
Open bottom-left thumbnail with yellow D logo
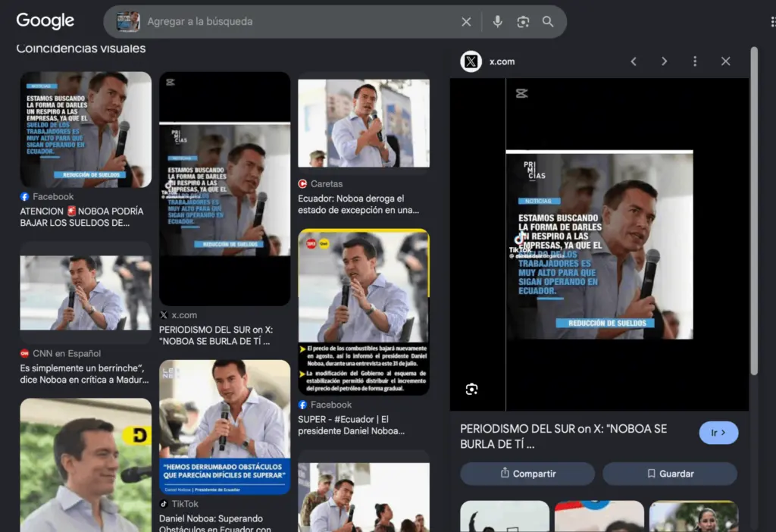[x=86, y=465]
